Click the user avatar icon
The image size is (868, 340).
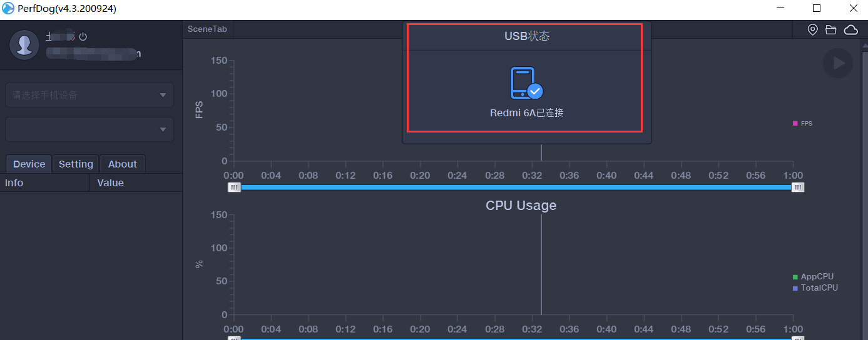click(x=25, y=44)
